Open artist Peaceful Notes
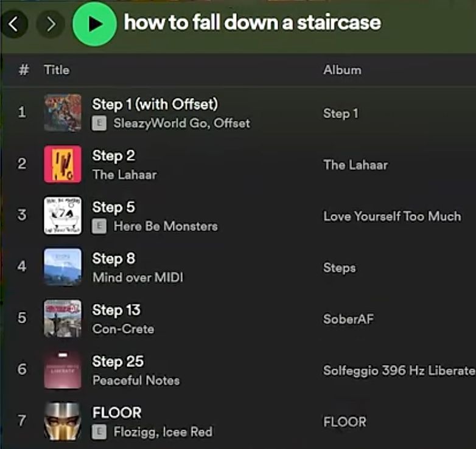 point(136,380)
